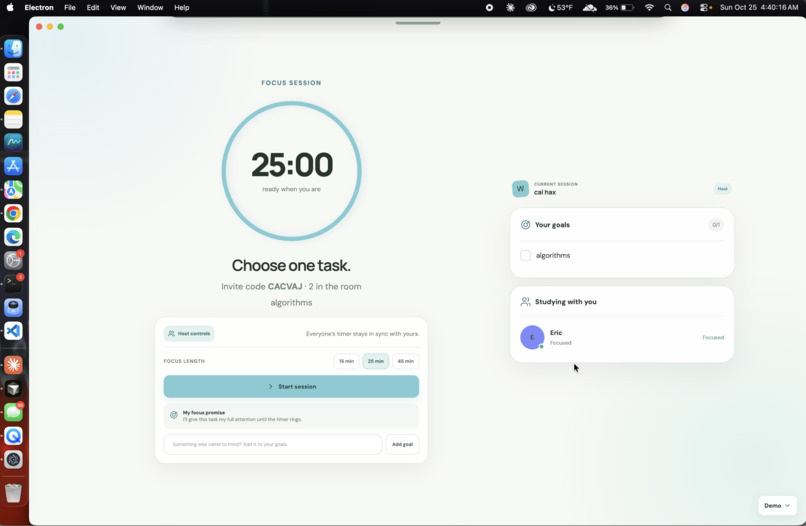Check the algorithms goal checkbox

point(525,256)
